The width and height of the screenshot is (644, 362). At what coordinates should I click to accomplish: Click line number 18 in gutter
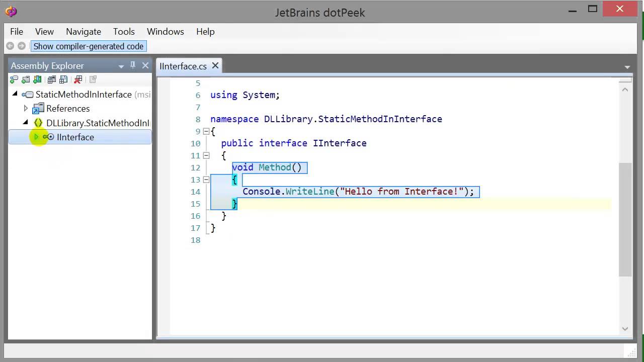tap(195, 240)
